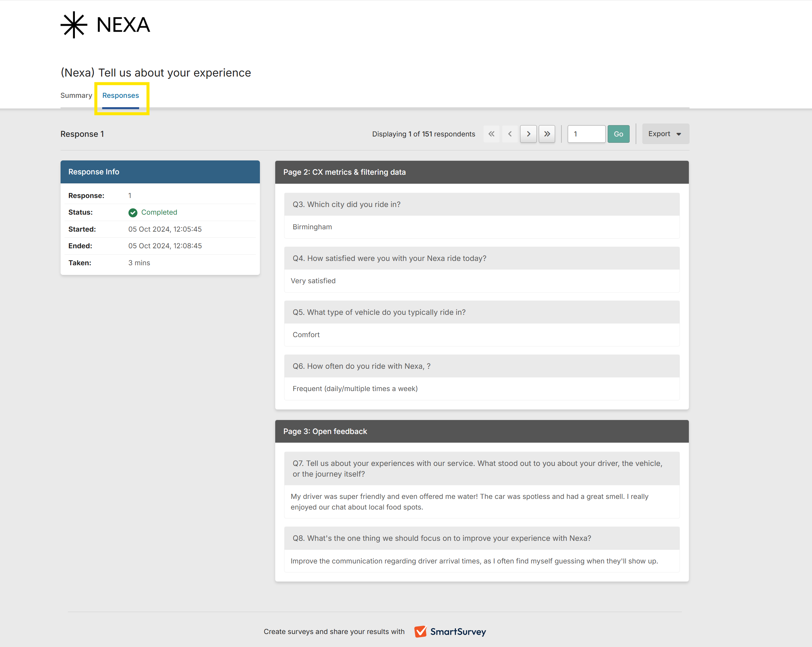Screen dimensions: 812x647
Task: Select the Responses tab
Action: [120, 95]
